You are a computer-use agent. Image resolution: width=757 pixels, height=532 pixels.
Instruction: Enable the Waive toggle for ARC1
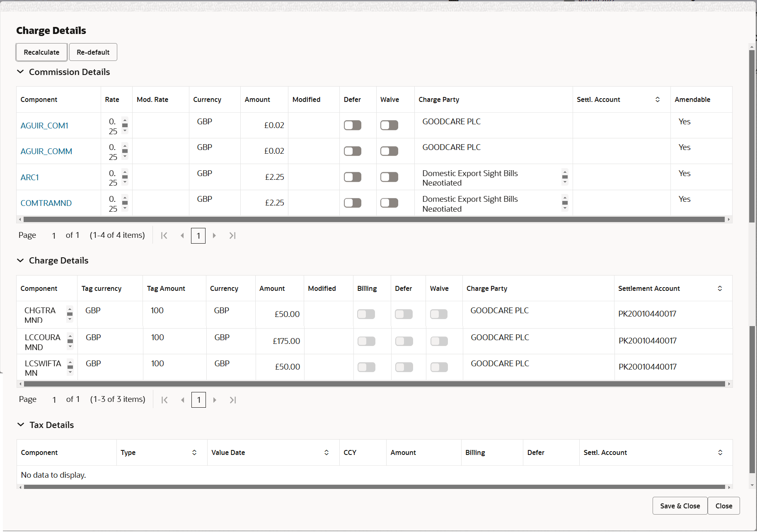(389, 177)
